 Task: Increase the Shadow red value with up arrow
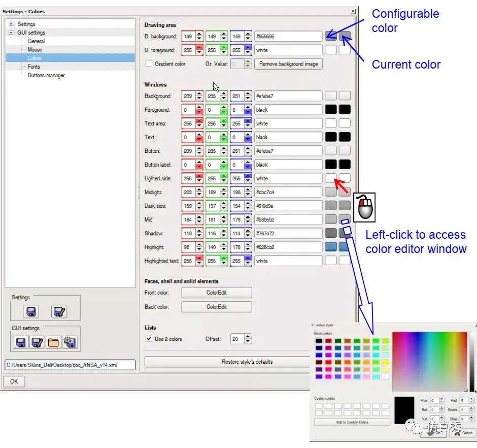(199, 231)
